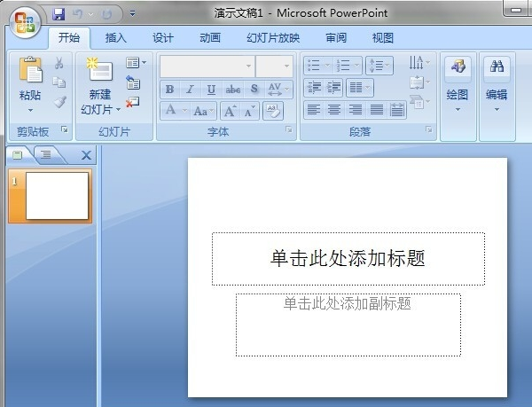Screen dimensions: 532x407
Task: Click the Distributed alignment icon
Action: tap(396, 110)
